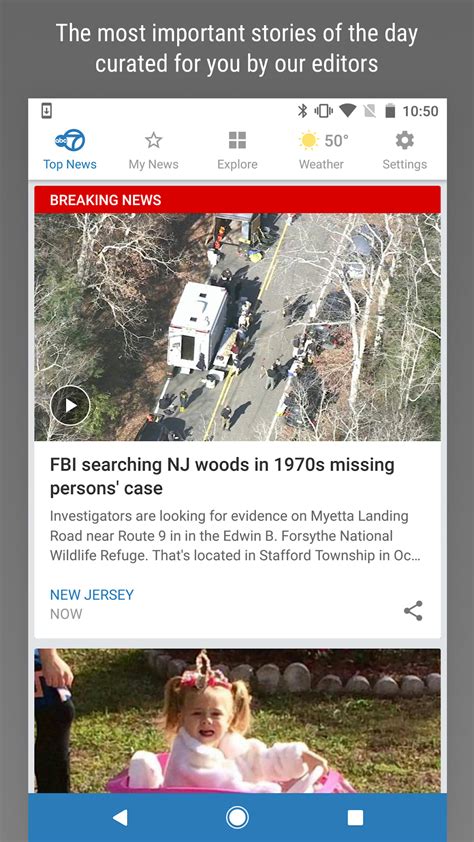The height and width of the screenshot is (842, 474).
Task: Tap the NEW JERSEY category link
Action: (92, 595)
